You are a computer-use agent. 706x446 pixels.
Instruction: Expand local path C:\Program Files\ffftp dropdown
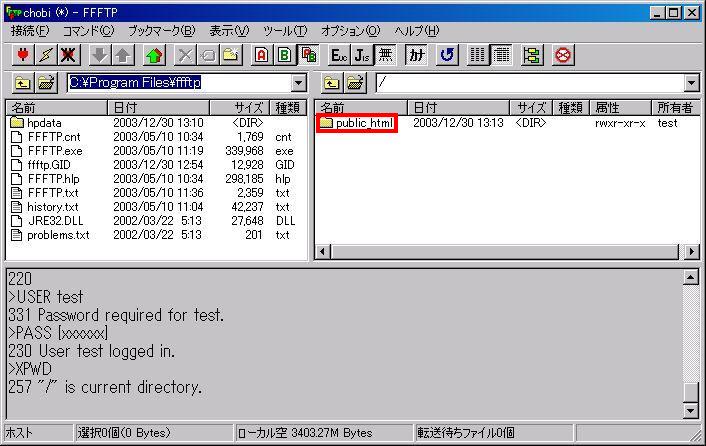(298, 83)
